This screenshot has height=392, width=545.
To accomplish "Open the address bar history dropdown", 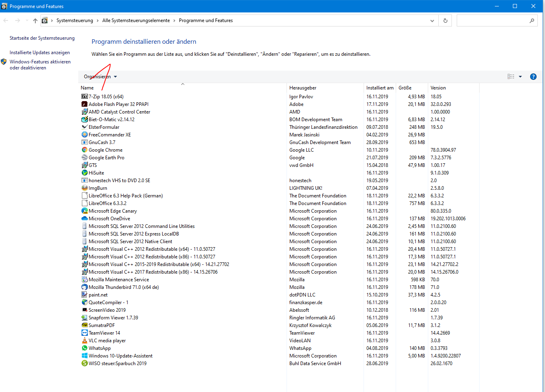I will coord(432,20).
